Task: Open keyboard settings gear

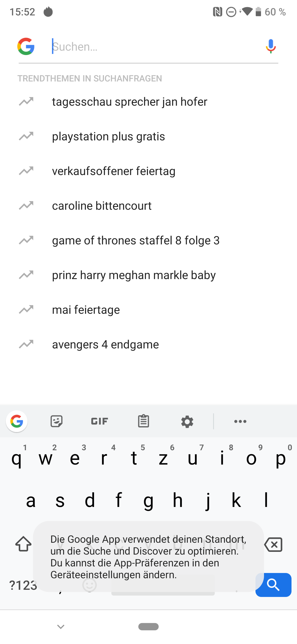Action: pos(187,421)
